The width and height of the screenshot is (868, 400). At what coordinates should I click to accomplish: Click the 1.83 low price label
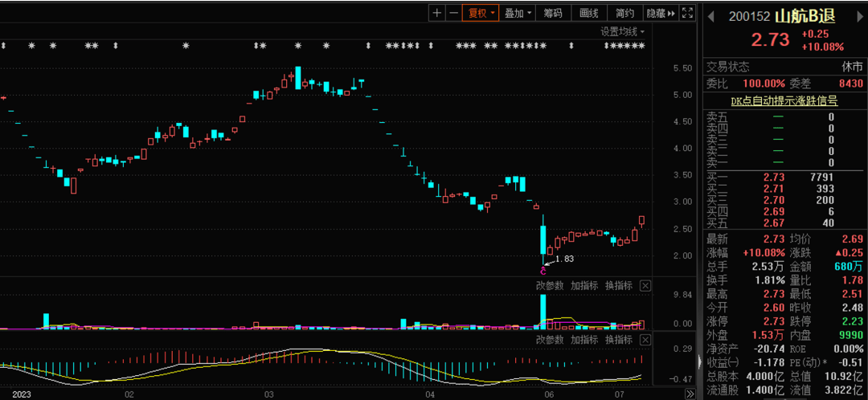pos(564,259)
